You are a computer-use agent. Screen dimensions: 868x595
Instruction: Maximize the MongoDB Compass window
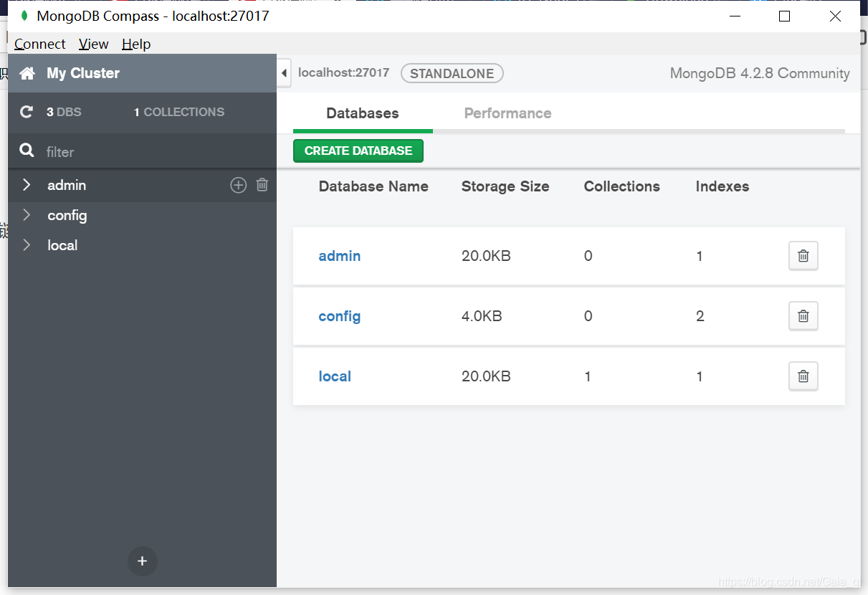784,16
